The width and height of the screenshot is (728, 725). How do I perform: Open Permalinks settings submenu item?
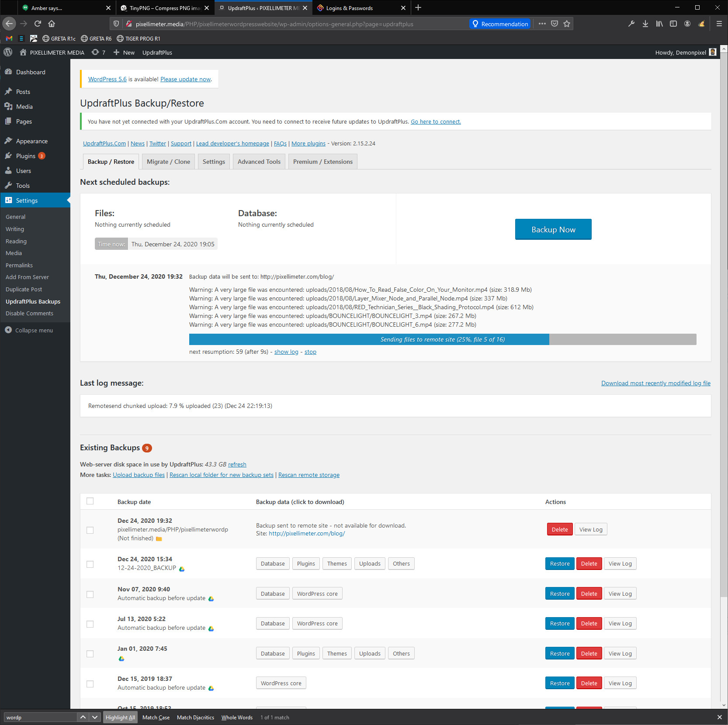click(x=19, y=265)
